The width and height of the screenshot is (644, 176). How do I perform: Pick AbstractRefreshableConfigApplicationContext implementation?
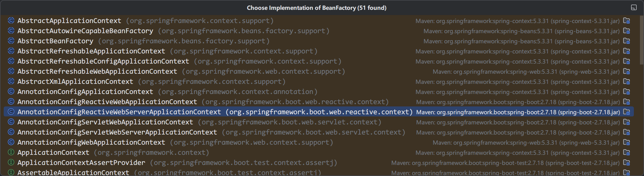[103, 61]
